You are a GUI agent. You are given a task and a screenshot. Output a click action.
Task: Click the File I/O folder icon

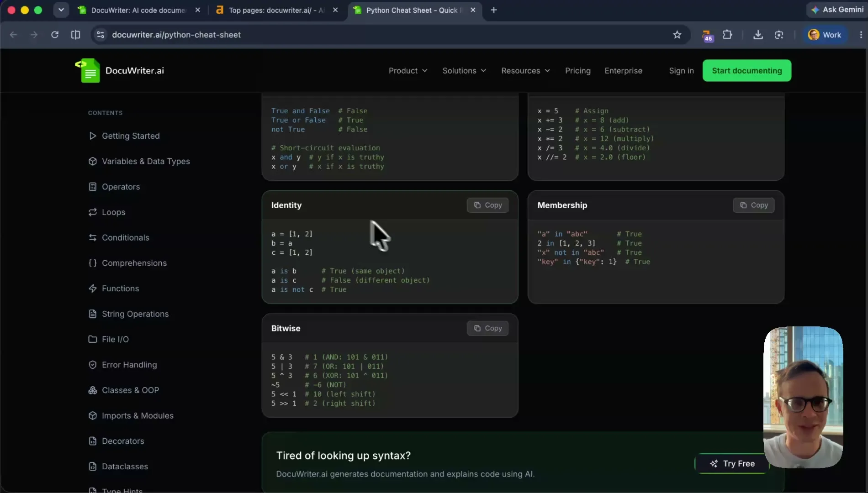93,340
